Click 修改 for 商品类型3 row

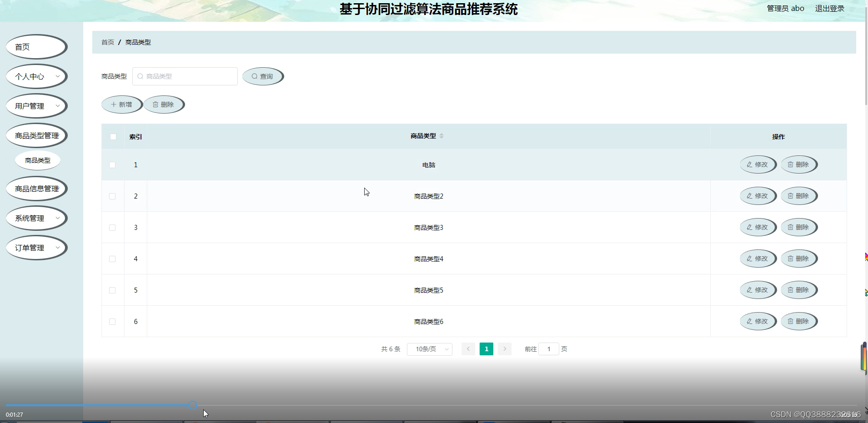[758, 227]
